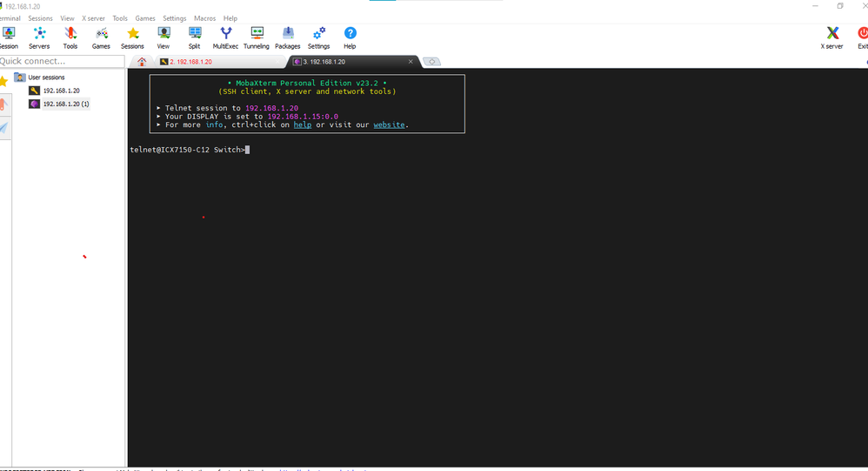Image resolution: width=868 pixels, height=471 pixels.
Task: Select the 192.168.1.20 (1) session
Action: click(66, 104)
